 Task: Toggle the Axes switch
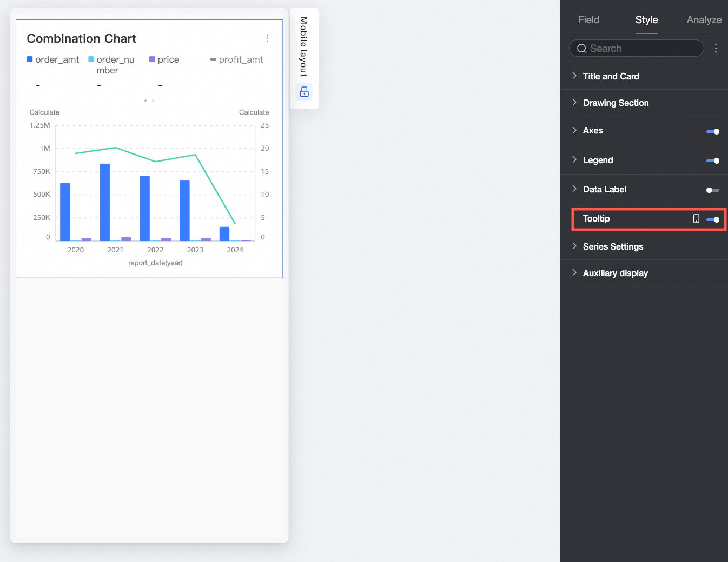tap(713, 131)
